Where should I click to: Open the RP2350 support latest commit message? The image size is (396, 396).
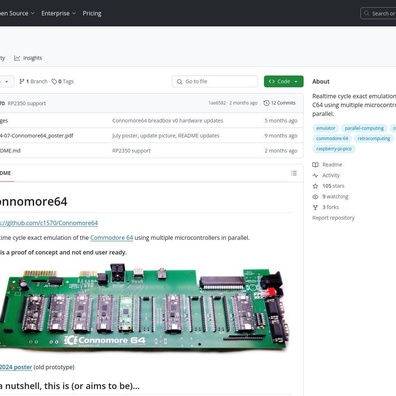[27, 103]
